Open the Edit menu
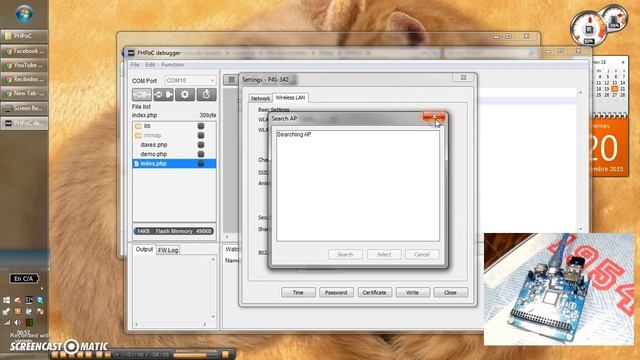Screen dimensions: 640x360 tap(150, 65)
